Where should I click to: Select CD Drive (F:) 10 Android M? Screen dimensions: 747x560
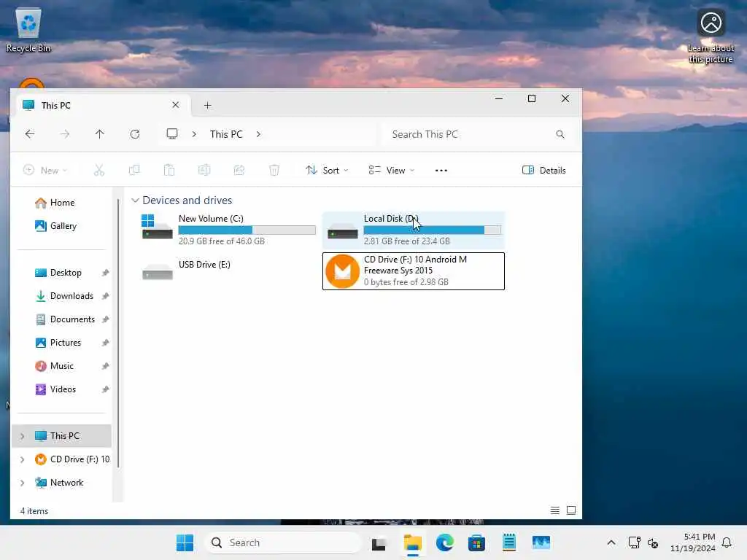414,271
